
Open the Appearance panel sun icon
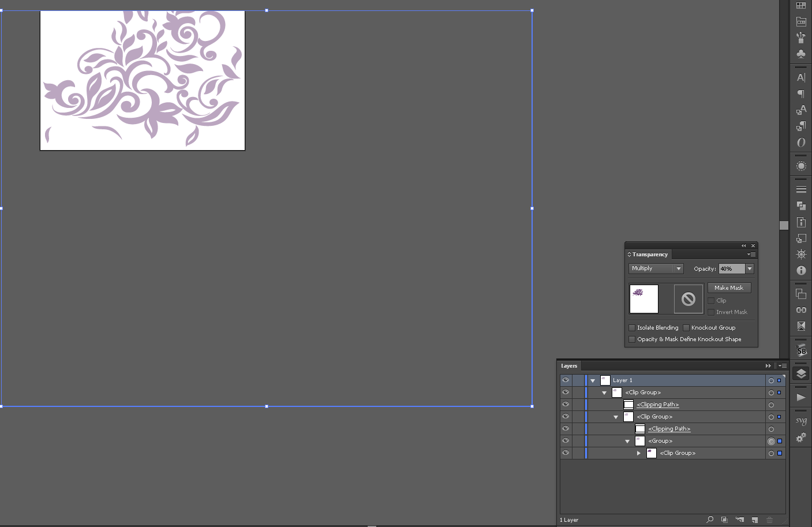[801, 166]
